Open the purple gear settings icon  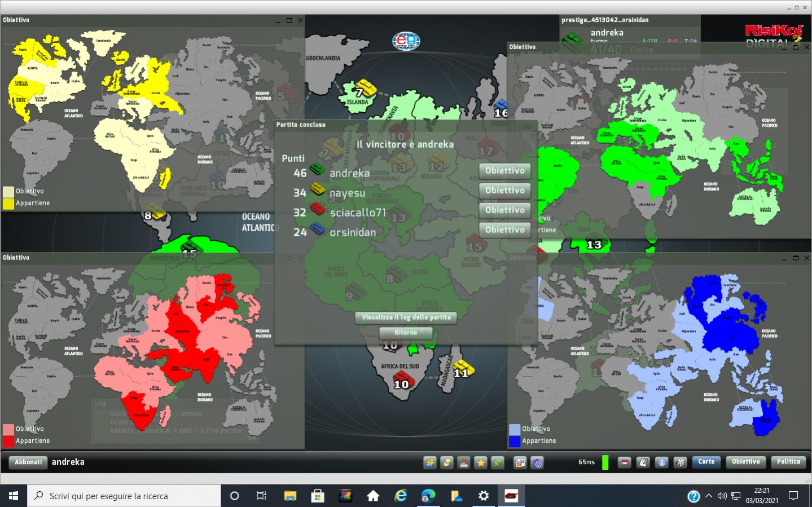click(x=537, y=463)
